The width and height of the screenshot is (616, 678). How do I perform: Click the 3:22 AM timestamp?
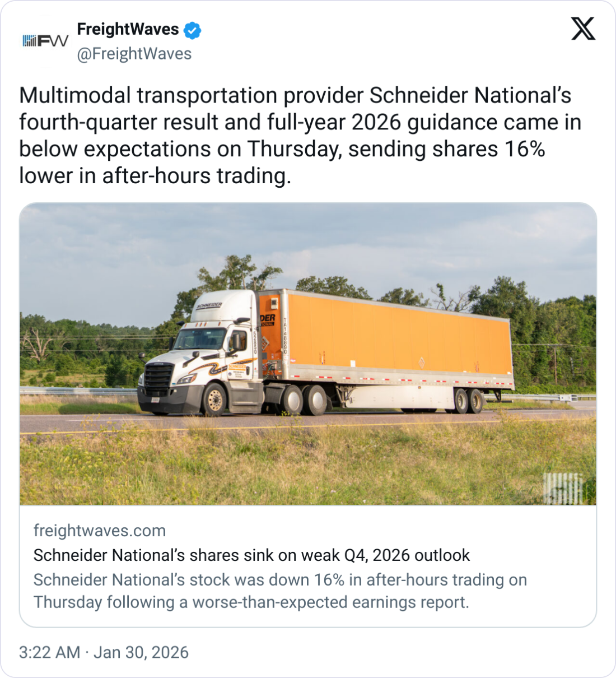(49, 652)
